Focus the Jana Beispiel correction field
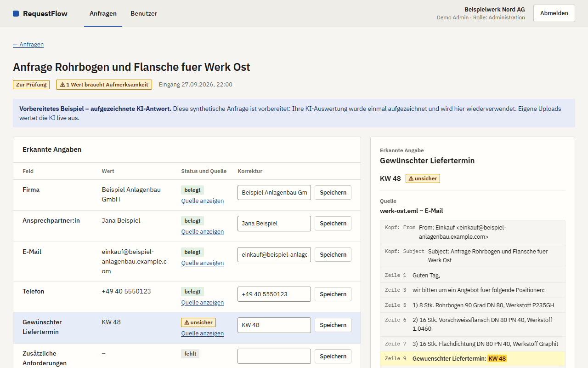This screenshot has width=588, height=368. tap(274, 223)
